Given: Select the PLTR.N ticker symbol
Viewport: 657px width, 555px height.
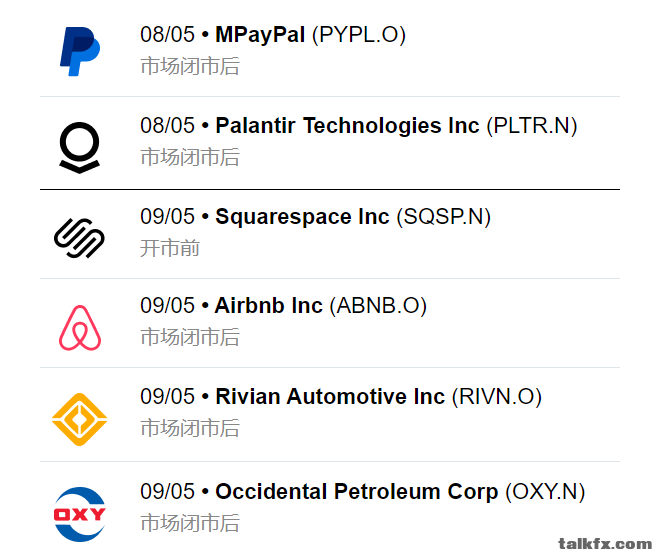Looking at the screenshot, I should click(532, 126).
